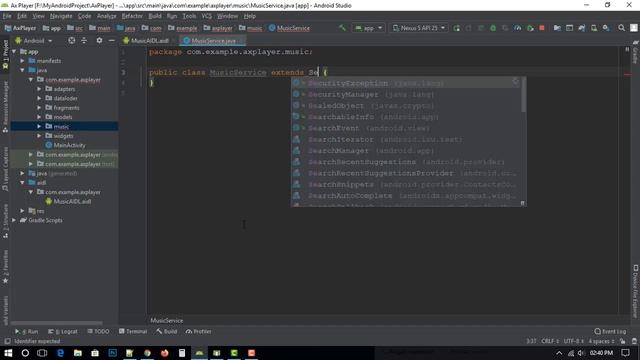The width and height of the screenshot is (640, 360).
Task: Click the completion popup scrollbar
Action: click(x=523, y=95)
